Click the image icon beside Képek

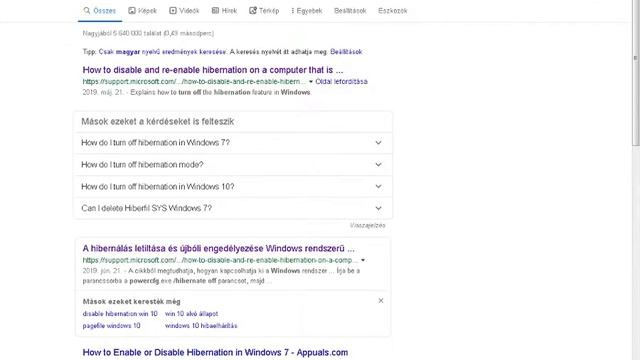[131, 11]
